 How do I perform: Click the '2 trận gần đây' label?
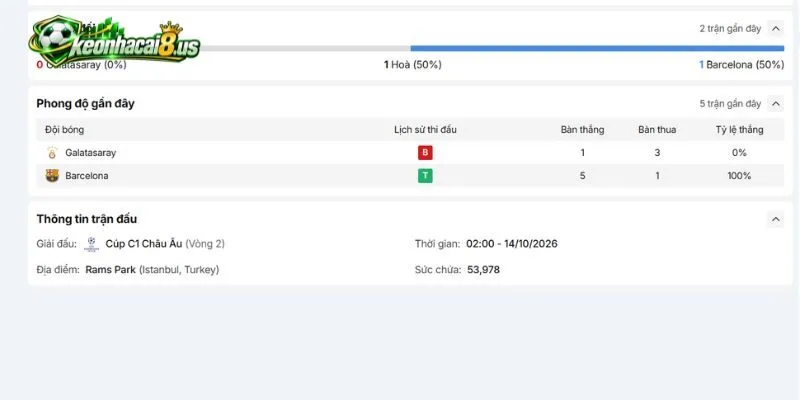pyautogui.click(x=730, y=29)
